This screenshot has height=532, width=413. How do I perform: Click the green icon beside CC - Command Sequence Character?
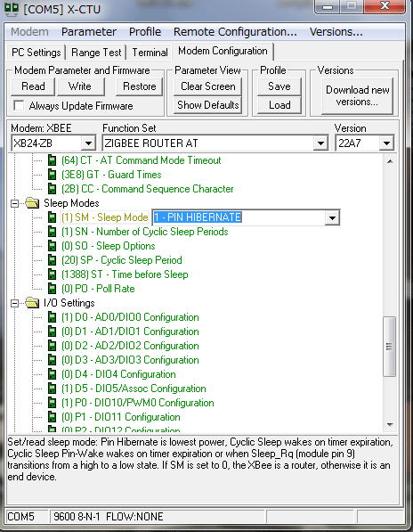pyautogui.click(x=52, y=189)
